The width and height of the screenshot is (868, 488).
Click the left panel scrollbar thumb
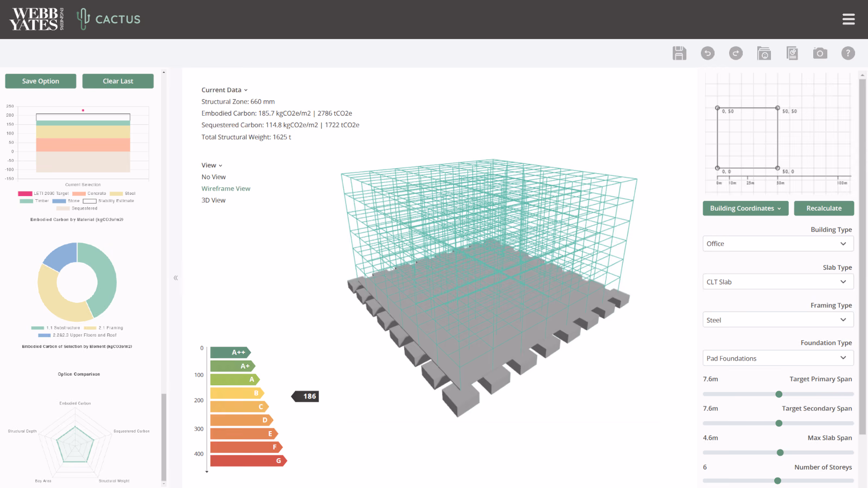point(164,437)
